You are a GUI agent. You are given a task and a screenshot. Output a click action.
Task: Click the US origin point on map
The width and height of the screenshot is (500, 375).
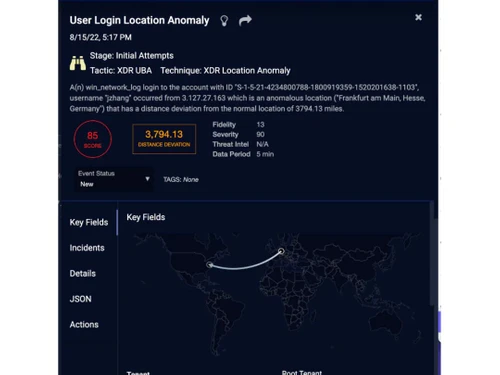(x=209, y=265)
